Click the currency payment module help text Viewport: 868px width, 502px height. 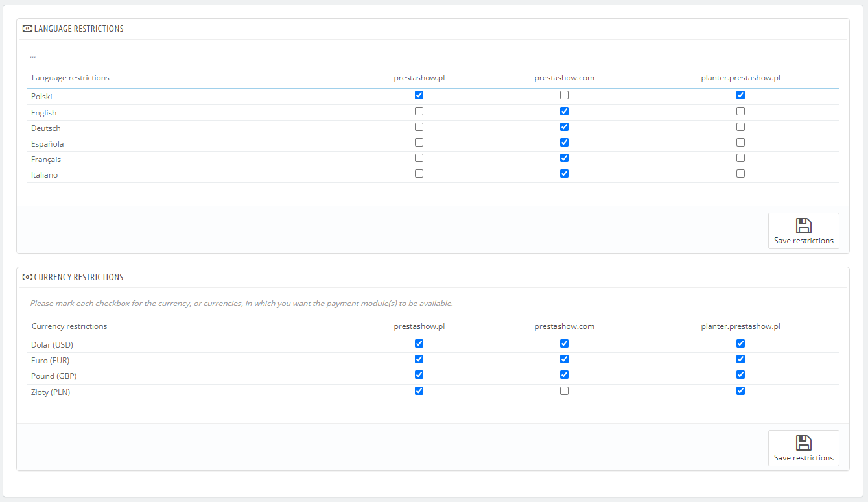[241, 304]
